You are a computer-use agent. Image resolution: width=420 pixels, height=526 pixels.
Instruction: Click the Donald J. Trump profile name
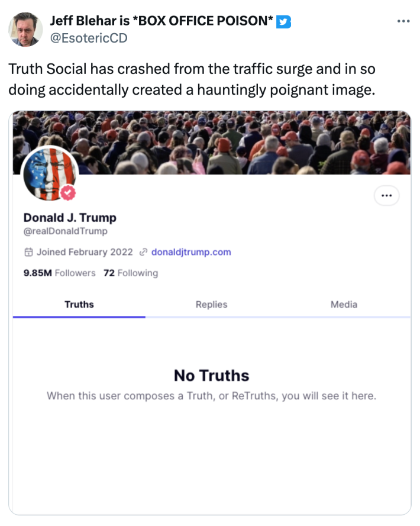pos(70,217)
